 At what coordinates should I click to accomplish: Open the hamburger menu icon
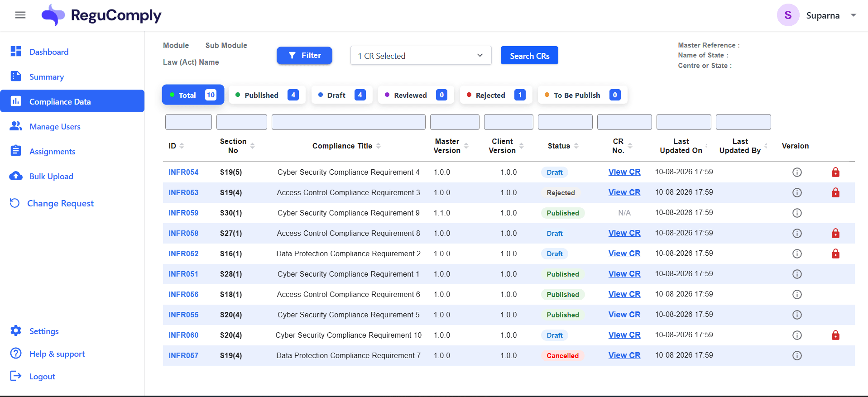[x=20, y=15]
